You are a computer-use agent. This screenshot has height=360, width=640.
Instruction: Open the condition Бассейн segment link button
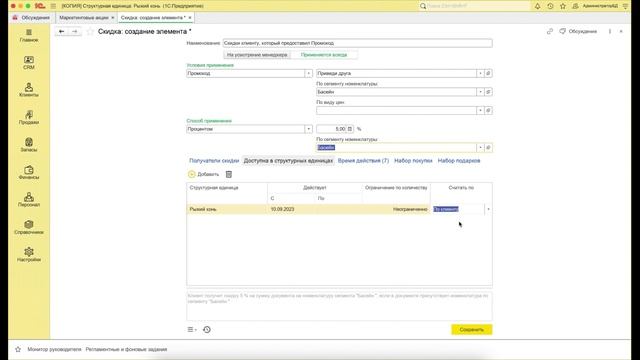click(488, 92)
